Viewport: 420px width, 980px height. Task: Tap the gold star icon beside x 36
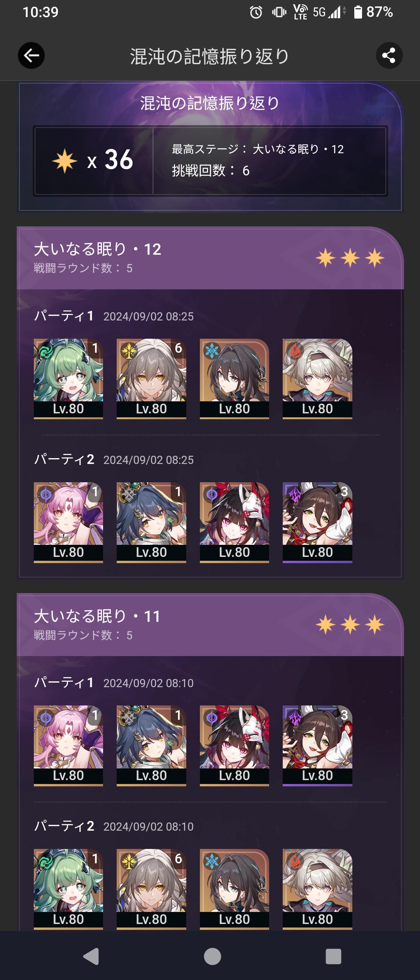tap(65, 160)
